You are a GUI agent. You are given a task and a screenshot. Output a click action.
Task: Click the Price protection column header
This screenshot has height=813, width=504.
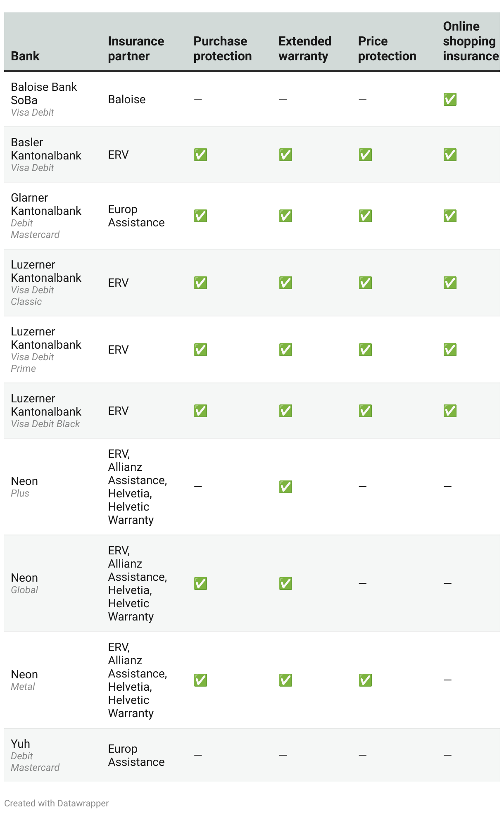(x=387, y=48)
